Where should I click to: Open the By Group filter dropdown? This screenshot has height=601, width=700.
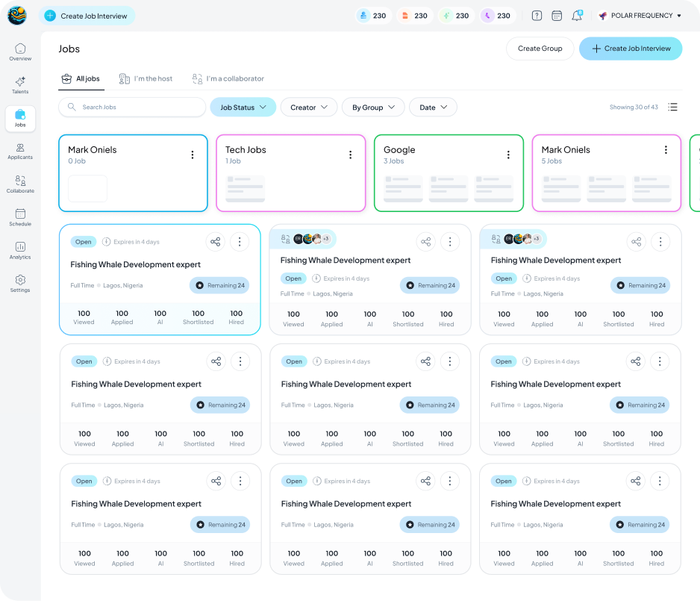tap(373, 108)
